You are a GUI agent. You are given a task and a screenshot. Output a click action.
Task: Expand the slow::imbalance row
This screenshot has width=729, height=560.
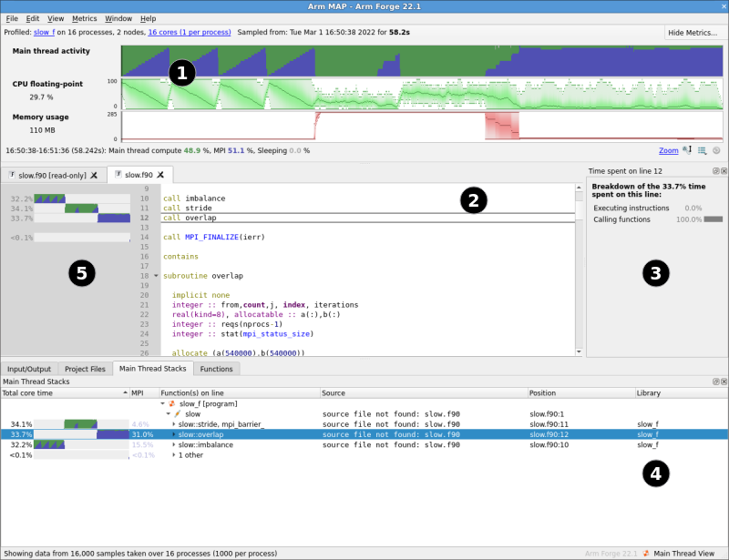tap(174, 444)
